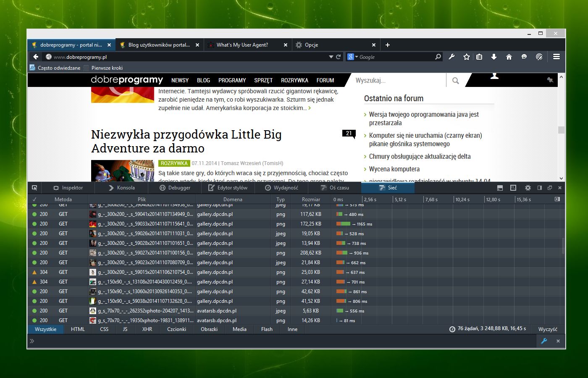Screen dimensions: 588x378
Task: Sort requests by Rozmiar column
Action: click(x=311, y=199)
